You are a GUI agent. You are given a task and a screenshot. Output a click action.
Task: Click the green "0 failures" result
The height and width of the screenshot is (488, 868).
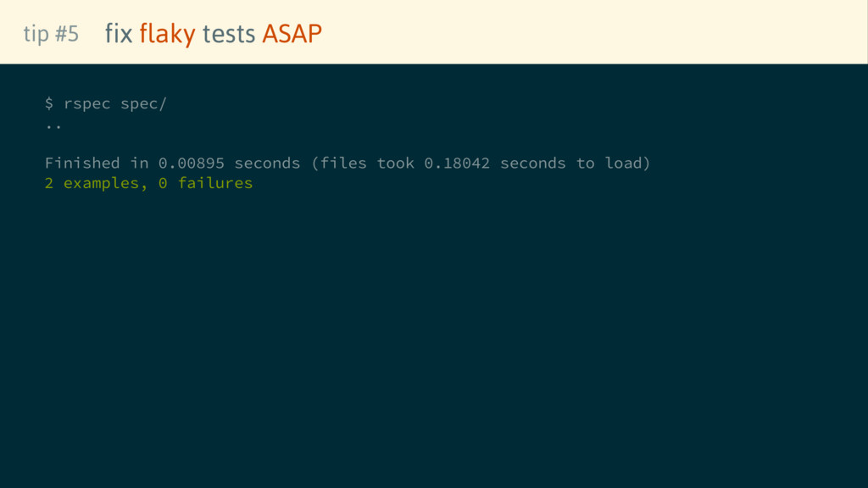(205, 183)
